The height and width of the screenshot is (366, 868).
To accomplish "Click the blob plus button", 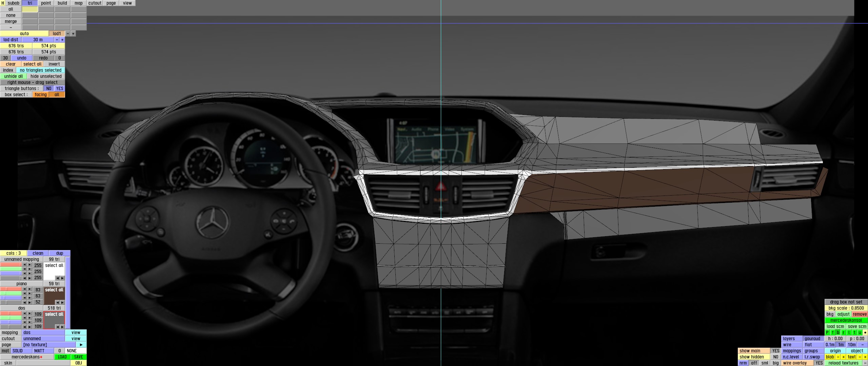I will click(x=843, y=357).
